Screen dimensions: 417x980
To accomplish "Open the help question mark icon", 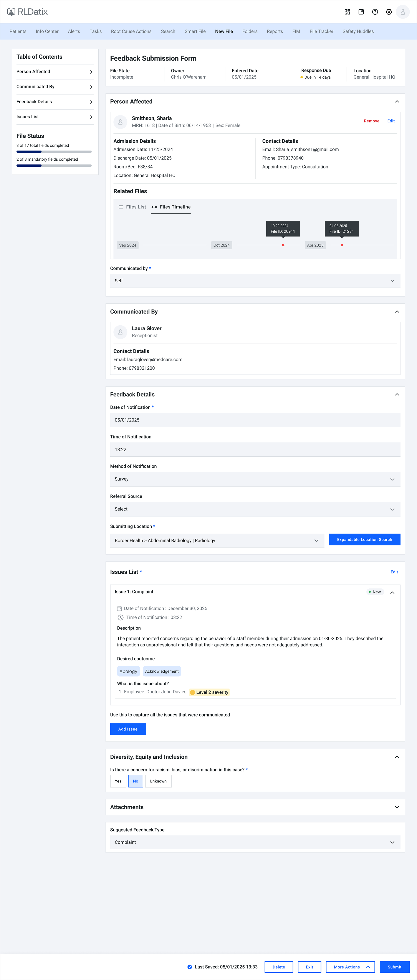I will point(375,12).
